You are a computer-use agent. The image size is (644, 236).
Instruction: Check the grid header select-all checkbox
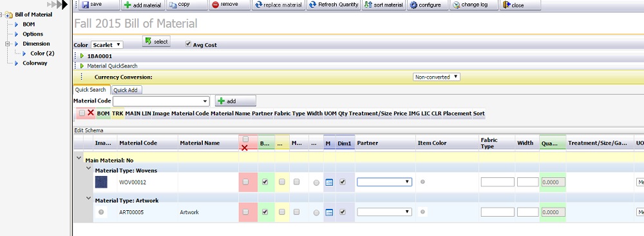245,139
